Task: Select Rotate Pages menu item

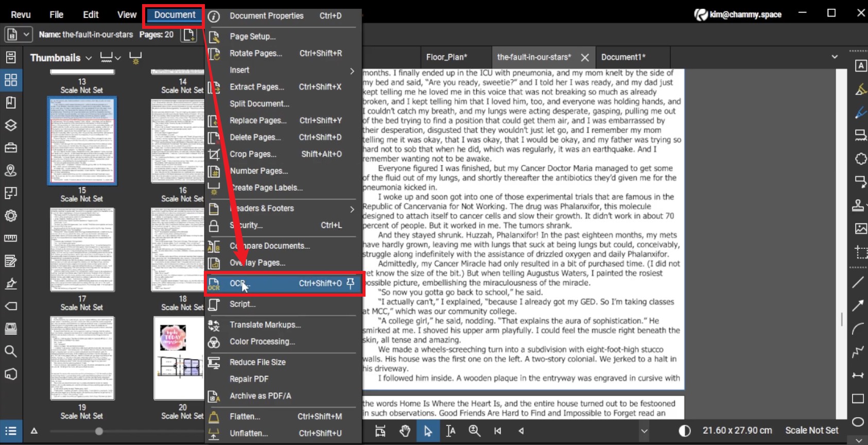Action: (283, 53)
